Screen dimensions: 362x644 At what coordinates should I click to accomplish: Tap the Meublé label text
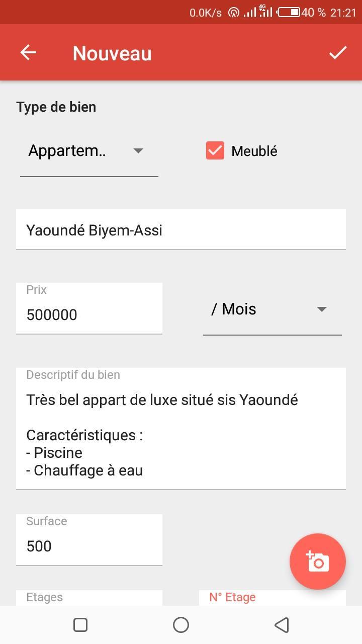click(254, 151)
